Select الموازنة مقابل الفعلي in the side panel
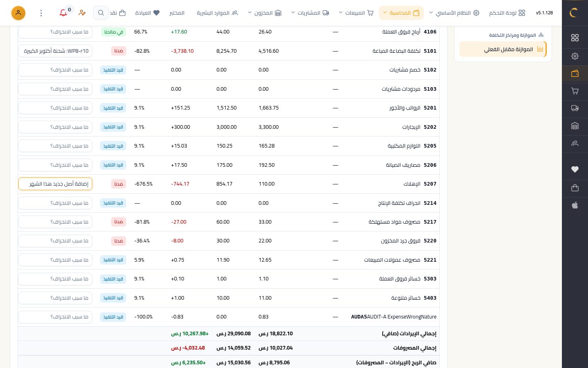 click(503, 49)
